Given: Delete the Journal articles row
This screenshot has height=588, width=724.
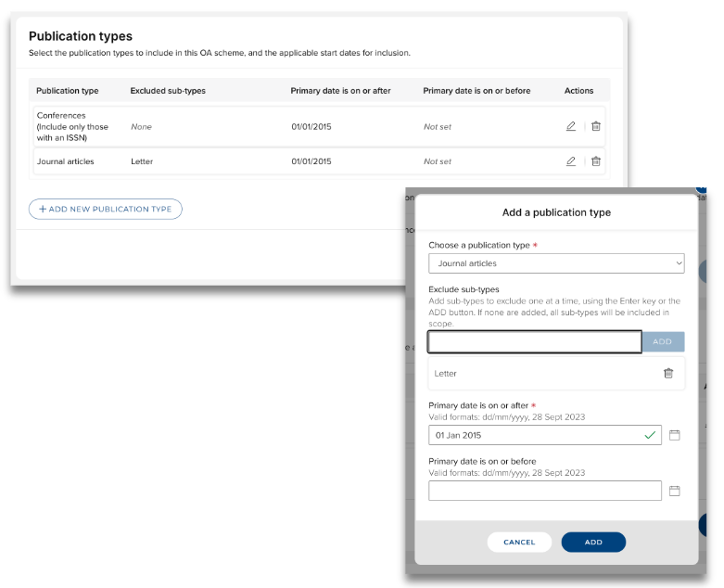Looking at the screenshot, I should (x=596, y=161).
